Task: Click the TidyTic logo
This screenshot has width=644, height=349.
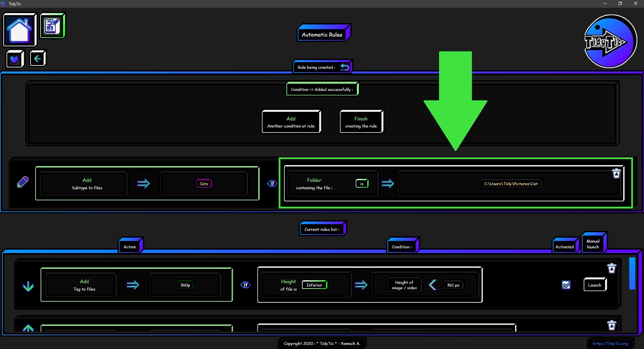Action: tap(610, 41)
